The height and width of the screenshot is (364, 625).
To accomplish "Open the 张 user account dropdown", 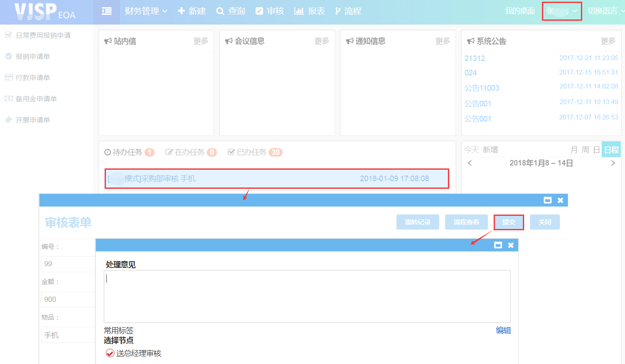I will tap(561, 11).
